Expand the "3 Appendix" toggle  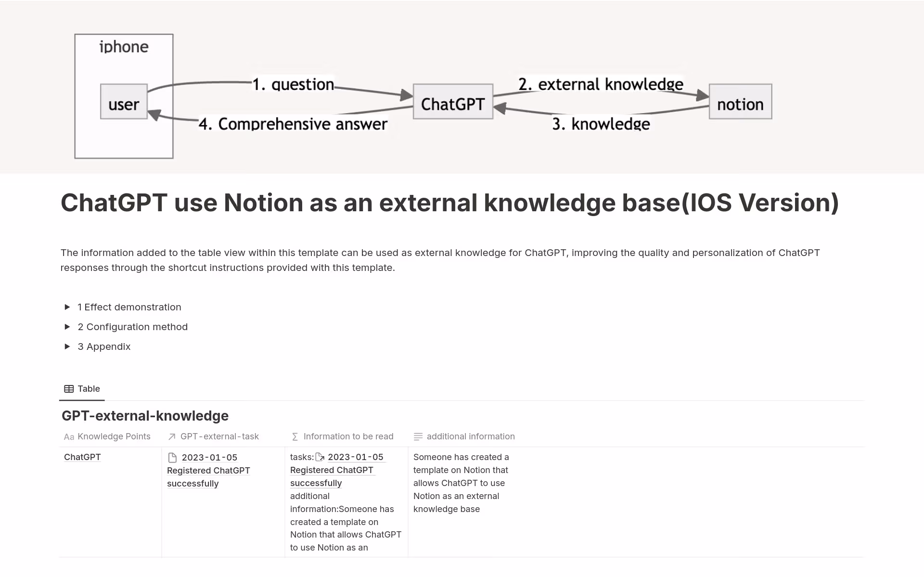[68, 346]
